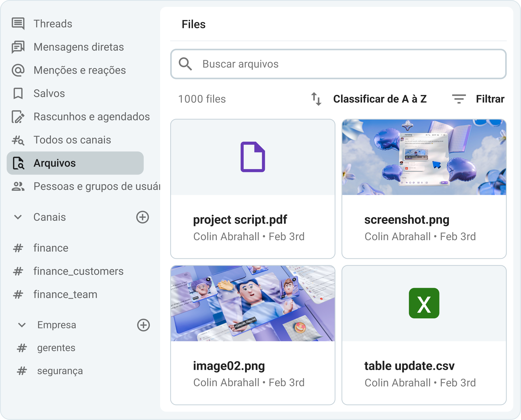Screen dimensions: 521x420
Task: Collapse the Canais section chevron
Action: click(18, 217)
